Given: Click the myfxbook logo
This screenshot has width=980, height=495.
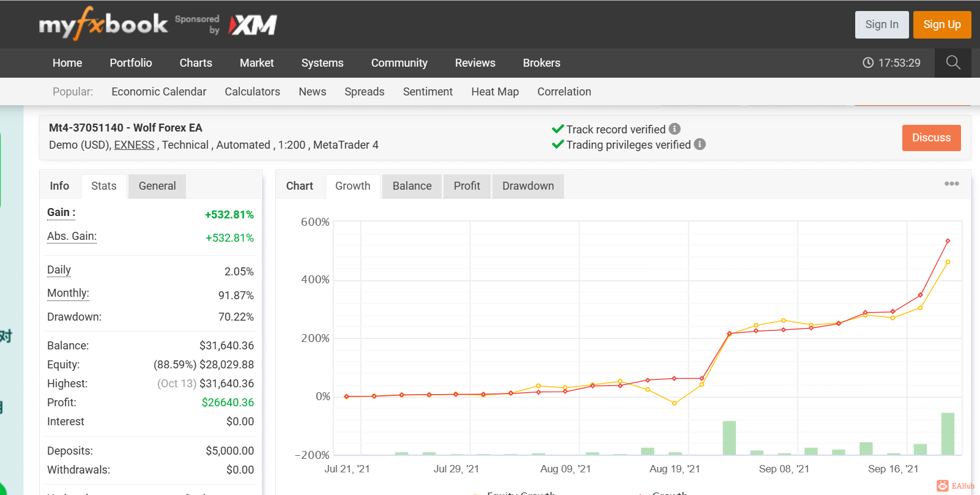Looking at the screenshot, I should 103,24.
